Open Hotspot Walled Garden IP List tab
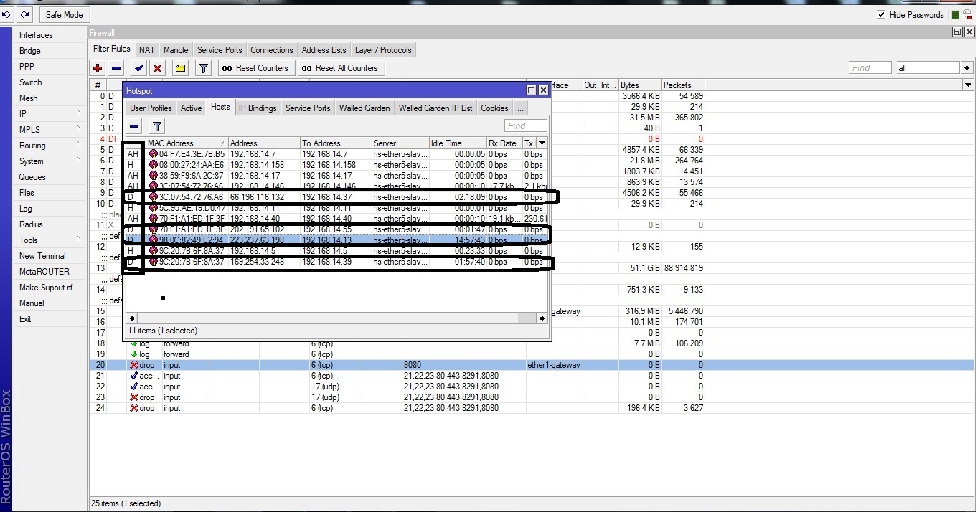Viewport: 980px width, 512px height. tap(435, 108)
